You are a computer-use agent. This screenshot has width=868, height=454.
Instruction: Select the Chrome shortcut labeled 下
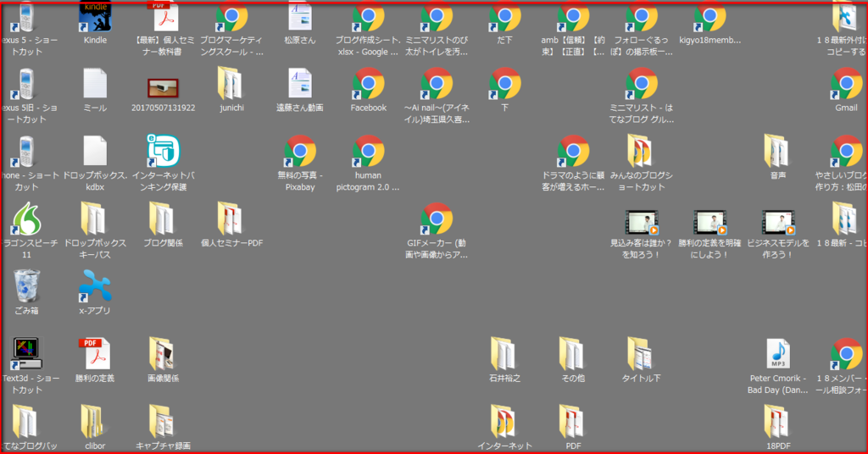504,84
